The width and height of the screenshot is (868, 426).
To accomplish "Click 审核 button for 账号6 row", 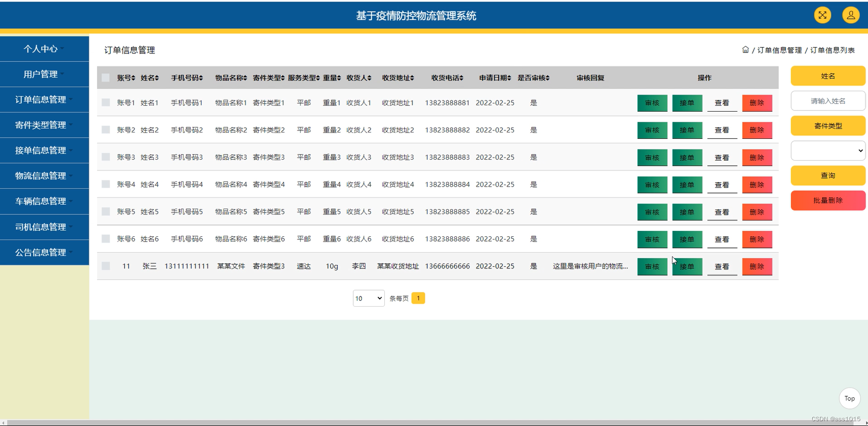I will pos(652,239).
